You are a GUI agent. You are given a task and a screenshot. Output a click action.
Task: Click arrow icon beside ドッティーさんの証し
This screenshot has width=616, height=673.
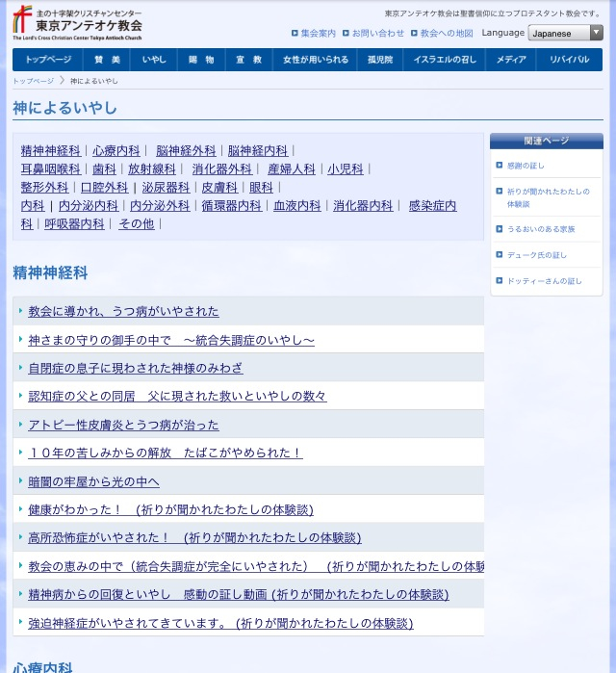pyautogui.click(x=499, y=281)
